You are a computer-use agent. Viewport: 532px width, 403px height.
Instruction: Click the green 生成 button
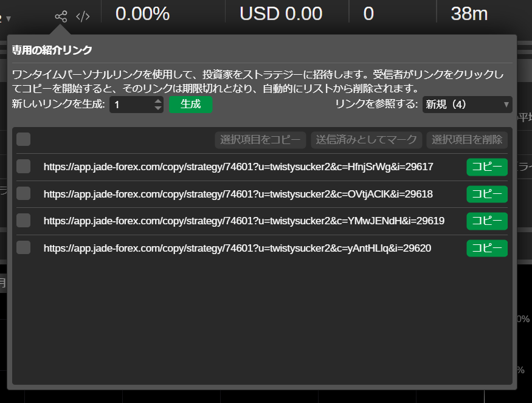pos(190,105)
